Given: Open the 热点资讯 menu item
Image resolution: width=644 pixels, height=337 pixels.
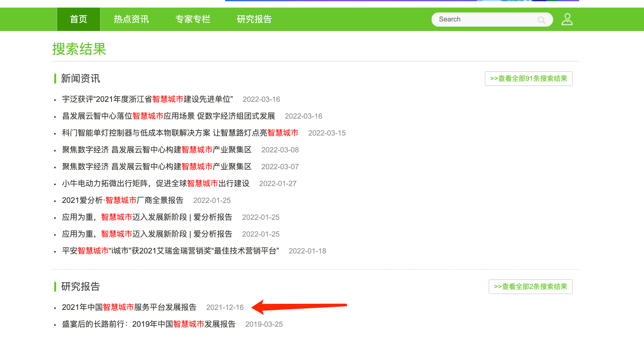Looking at the screenshot, I should [x=131, y=19].
